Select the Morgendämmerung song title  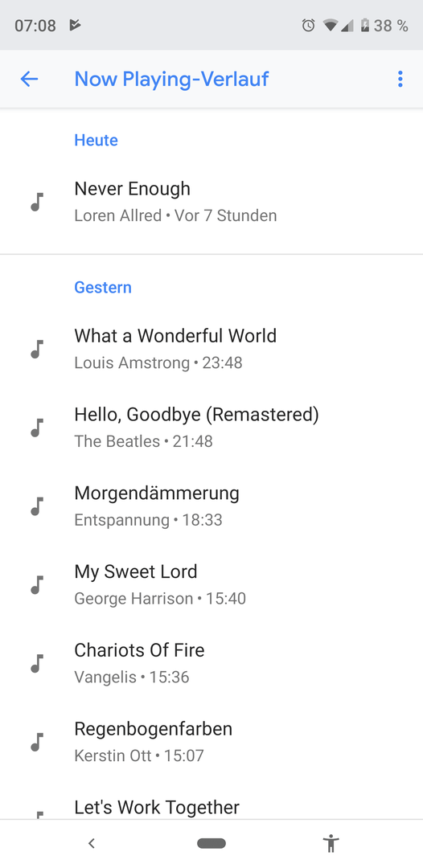pyautogui.click(x=157, y=493)
